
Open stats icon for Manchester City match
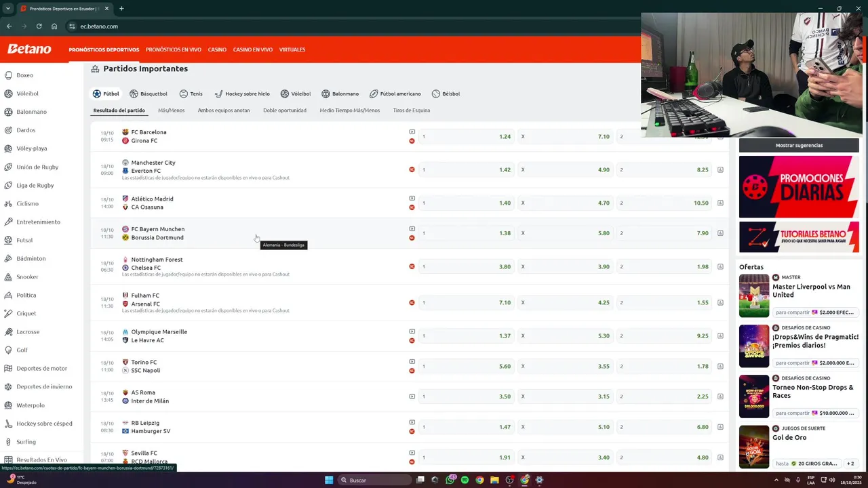click(x=720, y=170)
